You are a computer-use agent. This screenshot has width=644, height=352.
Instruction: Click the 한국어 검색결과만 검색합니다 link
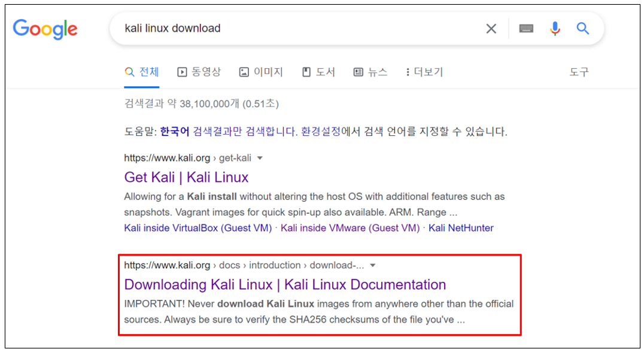[x=228, y=132]
